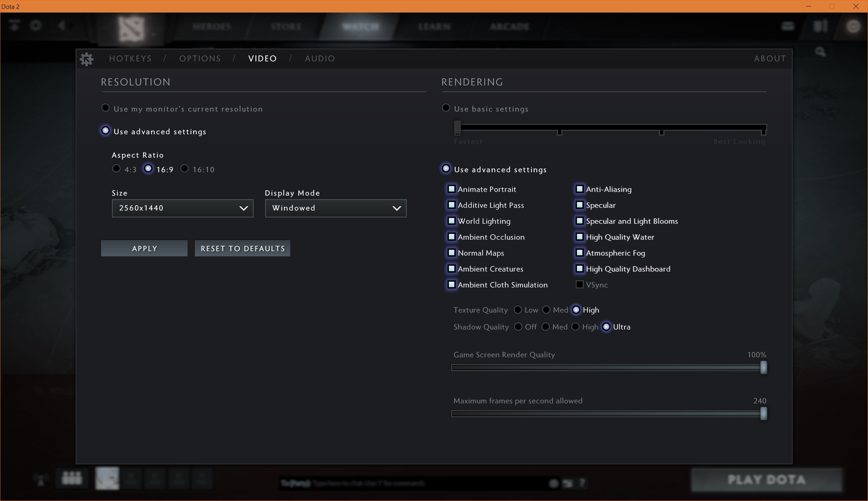Set Shadow Quality to High
Image resolution: width=868 pixels, height=501 pixels.
[x=575, y=327]
